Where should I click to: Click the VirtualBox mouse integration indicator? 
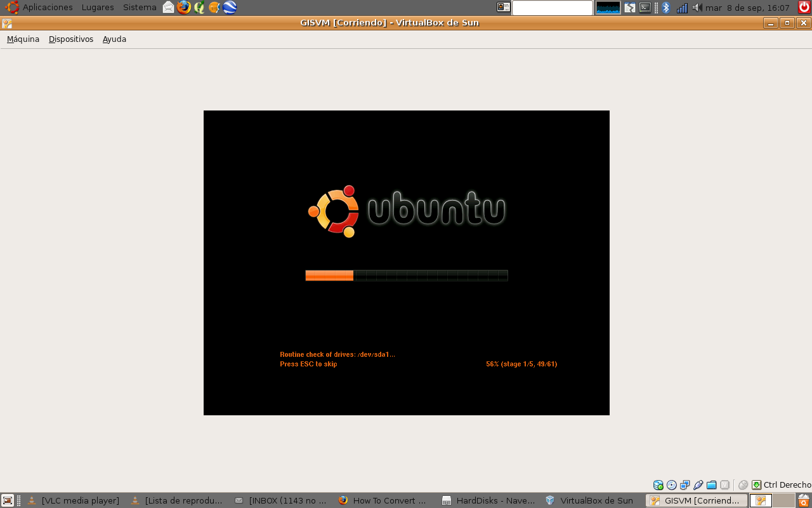743,485
